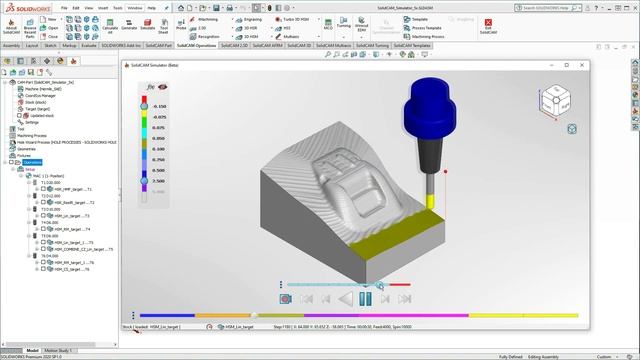Click the home view icon below view cube
This screenshot has width=640, height=360.
pos(572,129)
